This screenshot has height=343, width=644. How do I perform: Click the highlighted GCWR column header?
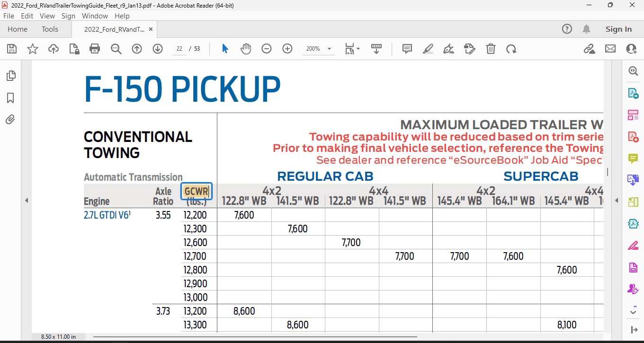[x=196, y=191]
